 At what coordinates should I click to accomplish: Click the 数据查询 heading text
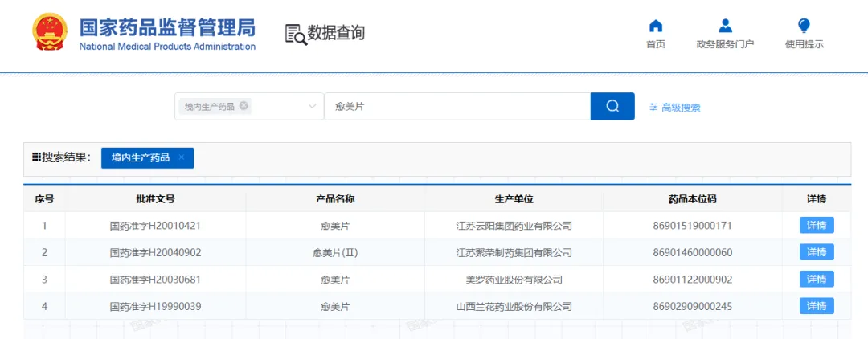336,33
